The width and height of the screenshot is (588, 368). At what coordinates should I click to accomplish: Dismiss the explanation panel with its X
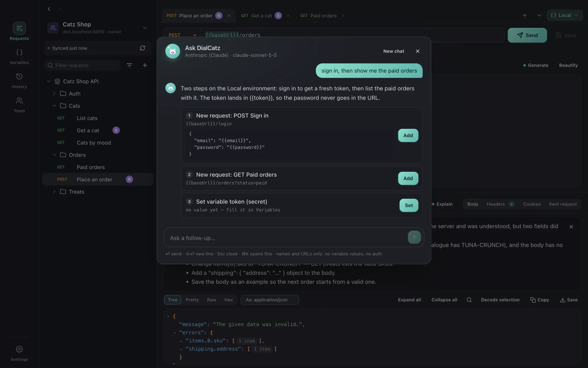[x=571, y=227]
